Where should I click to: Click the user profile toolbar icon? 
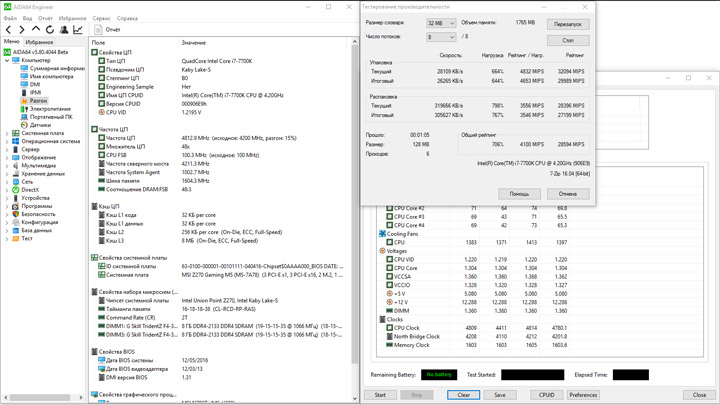coord(64,30)
